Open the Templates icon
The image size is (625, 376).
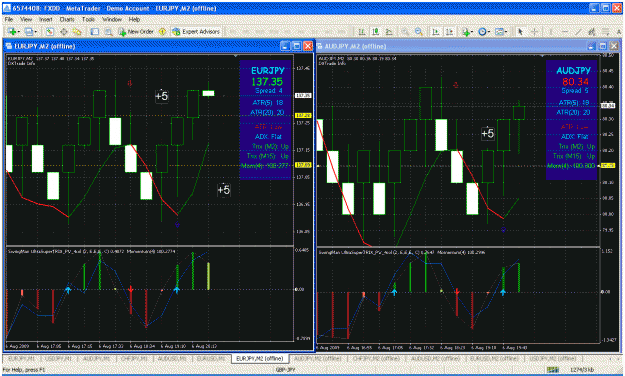499,31
